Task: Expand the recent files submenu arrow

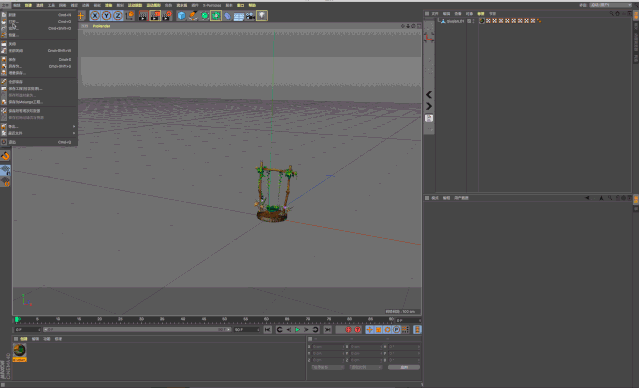Action: tap(74, 133)
